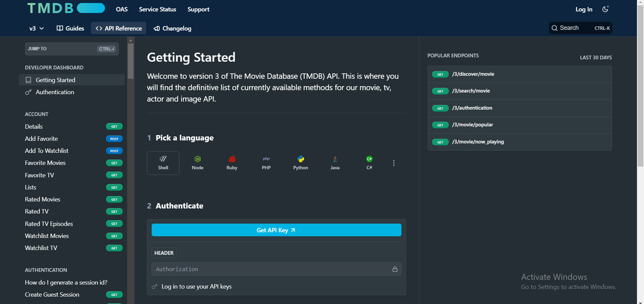Viewport: 644px width, 304px height.
Task: Open Create Guest Session endpoint
Action: pyautogui.click(x=74, y=295)
